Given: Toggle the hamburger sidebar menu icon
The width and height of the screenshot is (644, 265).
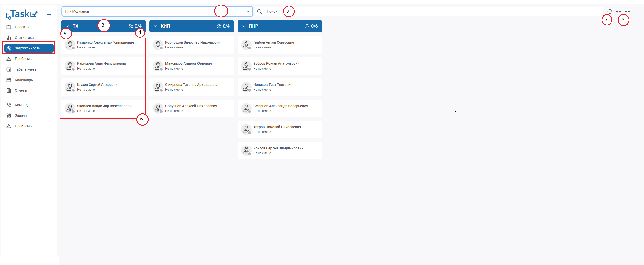Looking at the screenshot, I should pyautogui.click(x=49, y=15).
